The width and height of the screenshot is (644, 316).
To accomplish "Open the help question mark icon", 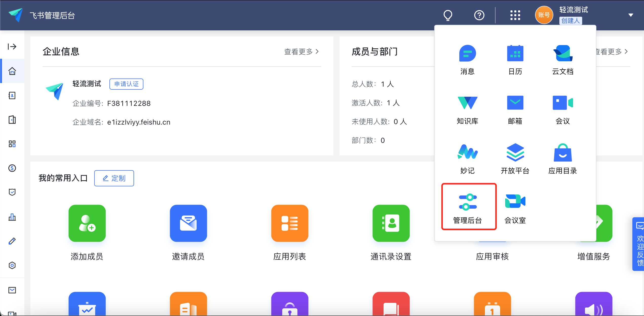I will click(x=479, y=15).
